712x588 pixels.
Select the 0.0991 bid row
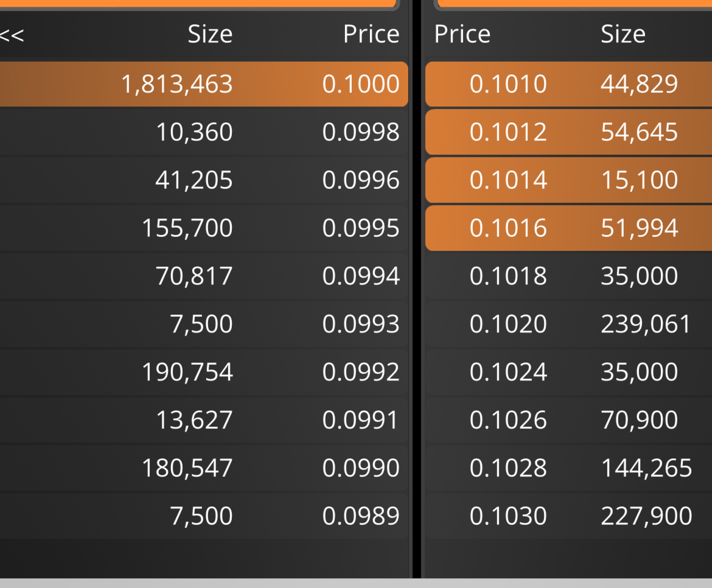coord(204,420)
